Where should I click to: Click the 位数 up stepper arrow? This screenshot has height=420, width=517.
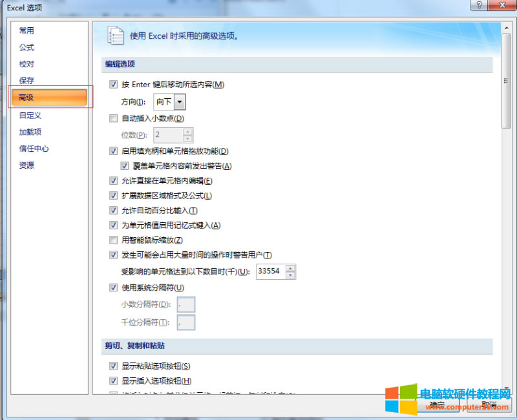[187, 132]
